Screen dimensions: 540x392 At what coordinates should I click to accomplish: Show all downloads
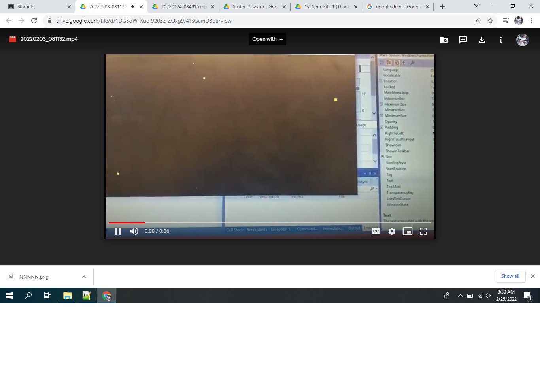pyautogui.click(x=510, y=276)
